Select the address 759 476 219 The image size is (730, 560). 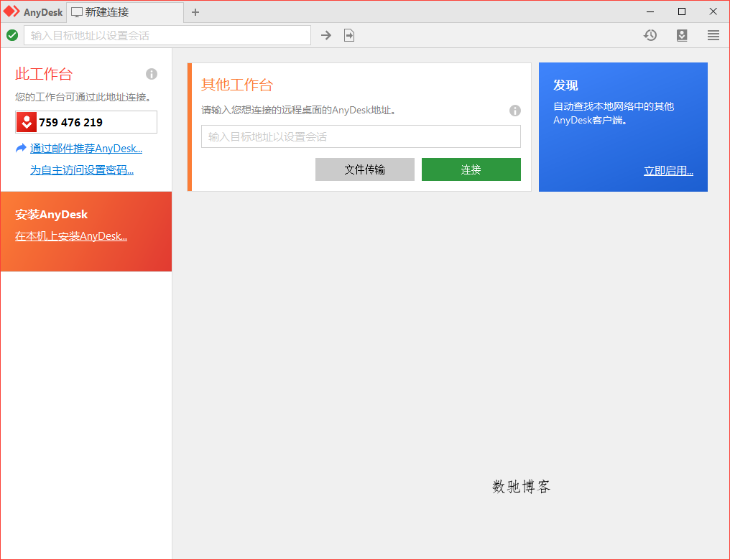pos(70,122)
